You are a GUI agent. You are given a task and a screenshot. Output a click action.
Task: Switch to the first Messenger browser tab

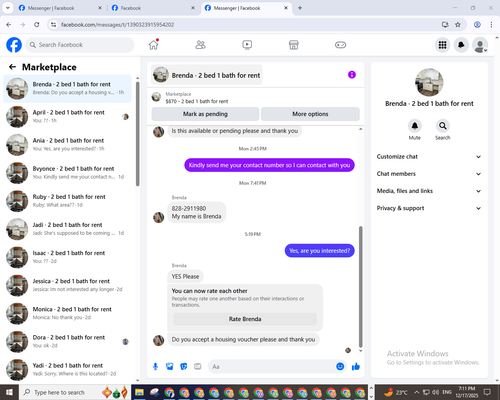click(x=60, y=8)
